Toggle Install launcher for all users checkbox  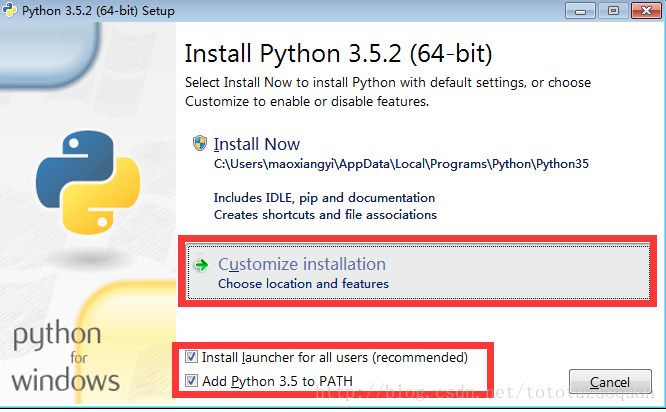[191, 357]
